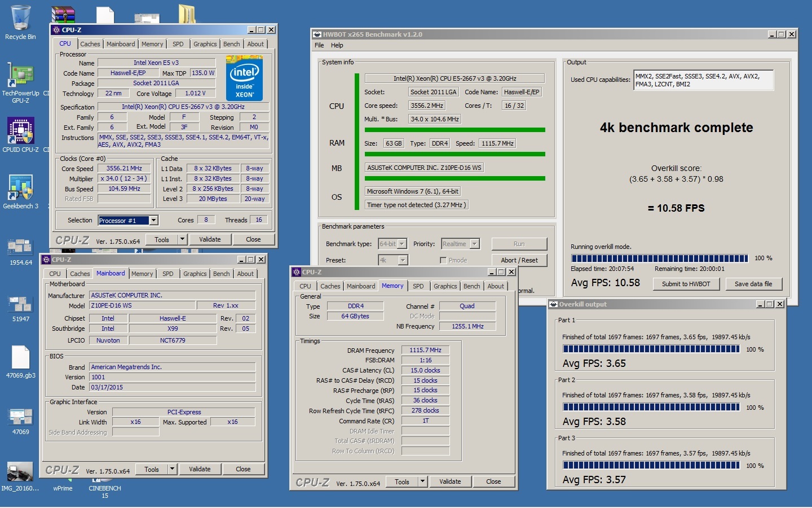Image resolution: width=812 pixels, height=508 pixels.
Task: Click the Abort / Reset button
Action: point(519,260)
